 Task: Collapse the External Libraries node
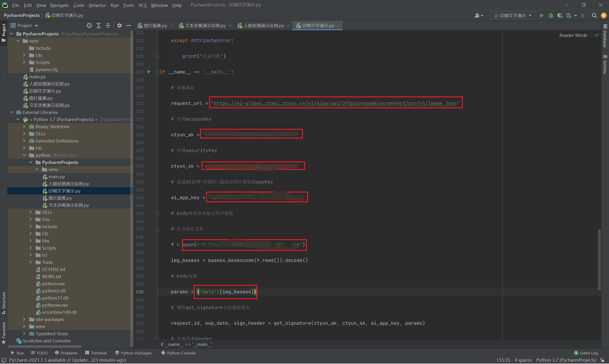(12, 112)
